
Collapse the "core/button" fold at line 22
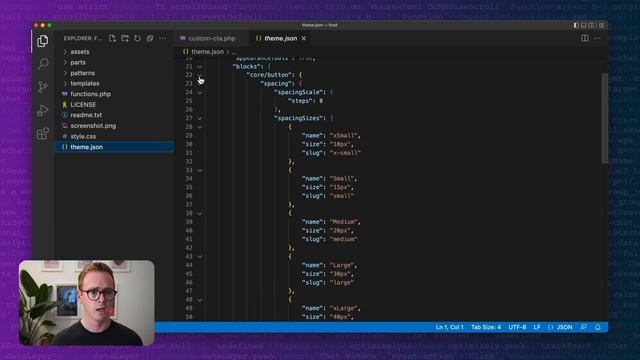coord(200,75)
